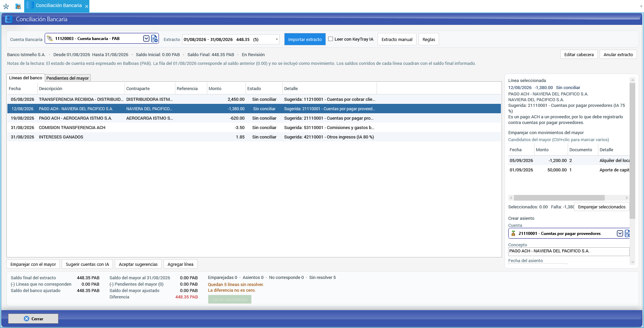Viewport: 644px width, 328px height.
Task: Click Agregar línea button
Action: (x=180, y=264)
